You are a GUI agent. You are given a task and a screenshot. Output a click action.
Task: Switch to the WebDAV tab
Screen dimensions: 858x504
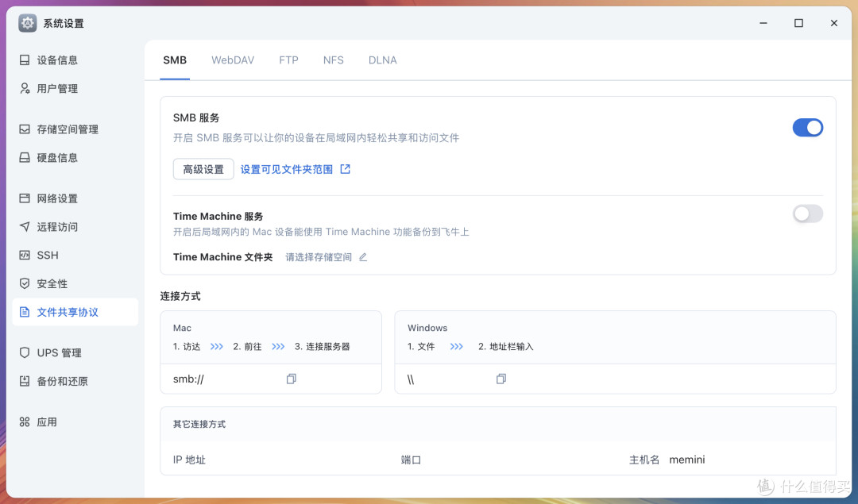pyautogui.click(x=233, y=60)
